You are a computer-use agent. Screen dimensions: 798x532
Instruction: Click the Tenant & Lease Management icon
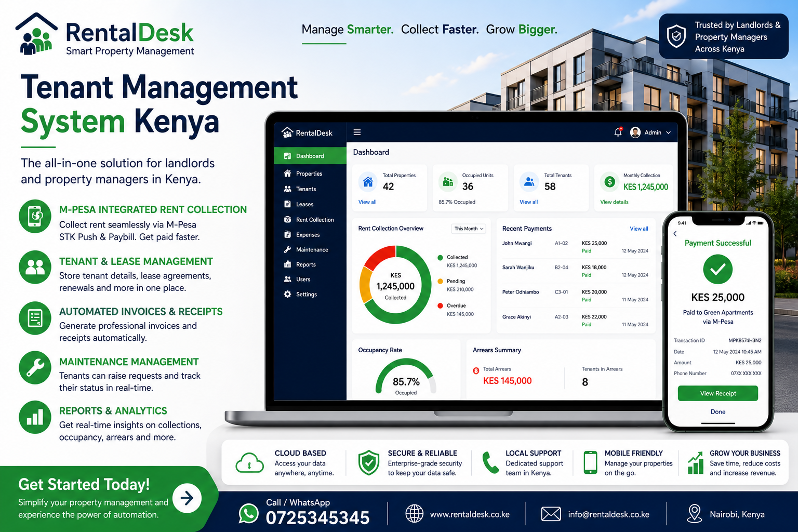[35, 267]
